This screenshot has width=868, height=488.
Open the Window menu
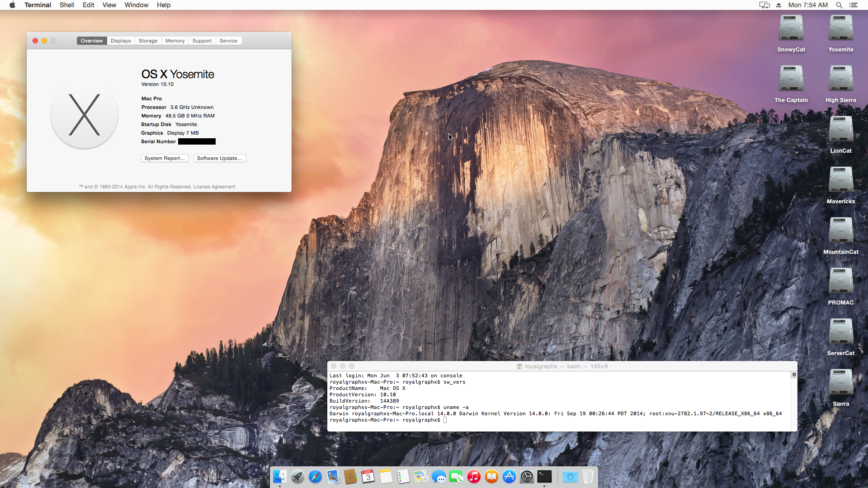point(137,5)
